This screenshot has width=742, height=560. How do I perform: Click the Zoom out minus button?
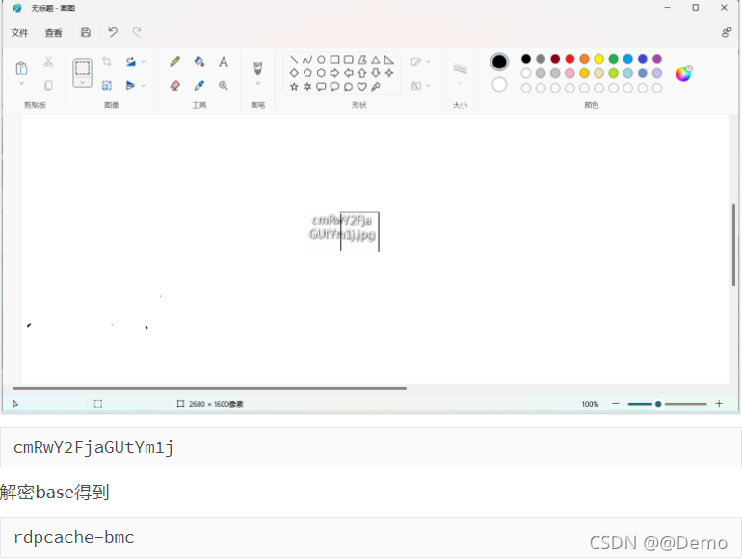click(x=616, y=404)
